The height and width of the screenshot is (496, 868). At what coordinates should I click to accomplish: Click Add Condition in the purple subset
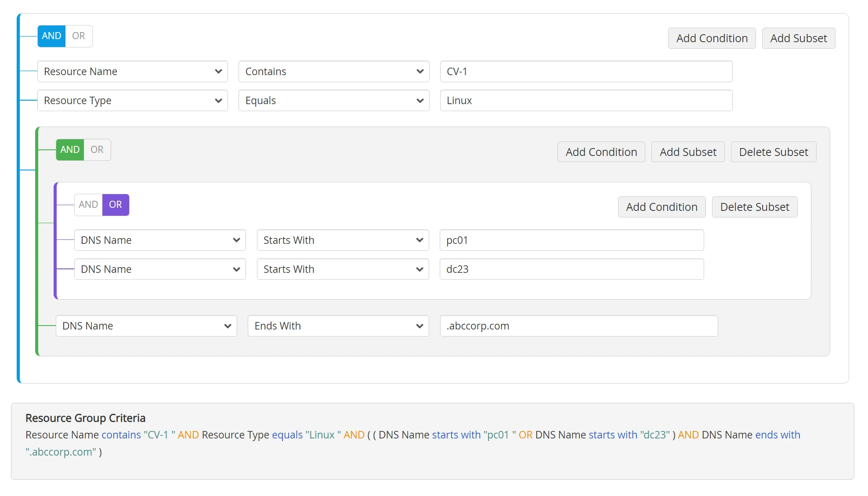pyautogui.click(x=661, y=207)
